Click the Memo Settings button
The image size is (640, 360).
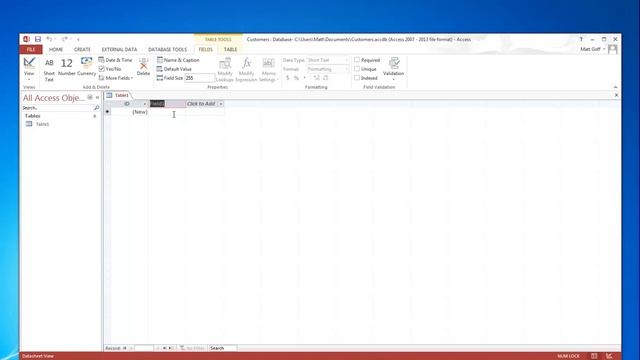pyautogui.click(x=268, y=70)
